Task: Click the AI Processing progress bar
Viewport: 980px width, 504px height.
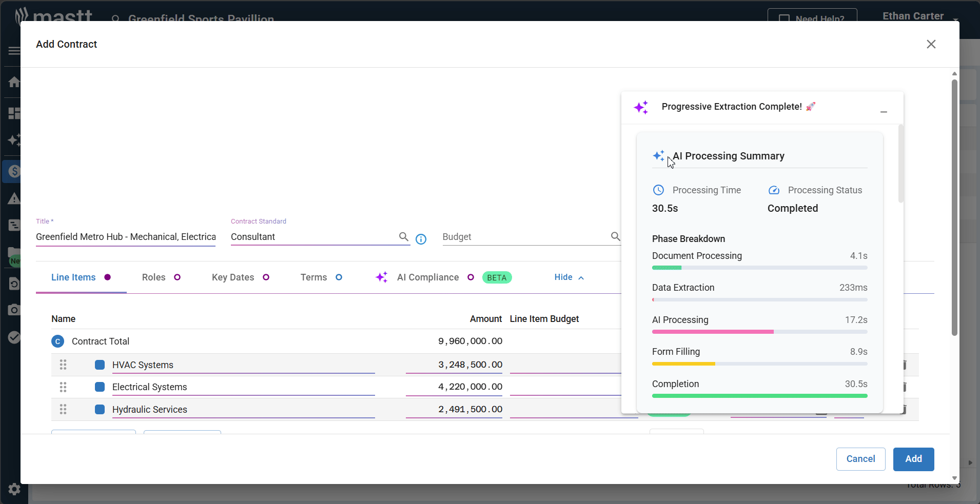Action: coord(759,332)
